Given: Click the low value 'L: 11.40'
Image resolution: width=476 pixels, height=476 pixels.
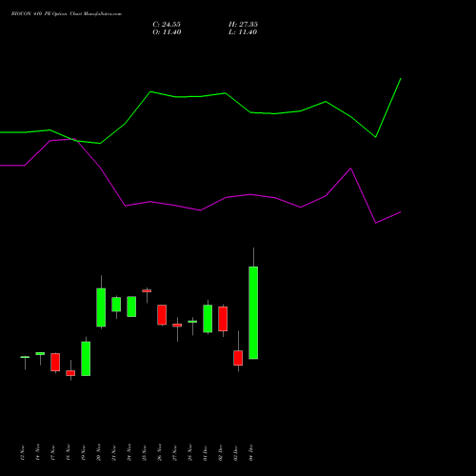Looking at the screenshot, I should click(243, 32).
